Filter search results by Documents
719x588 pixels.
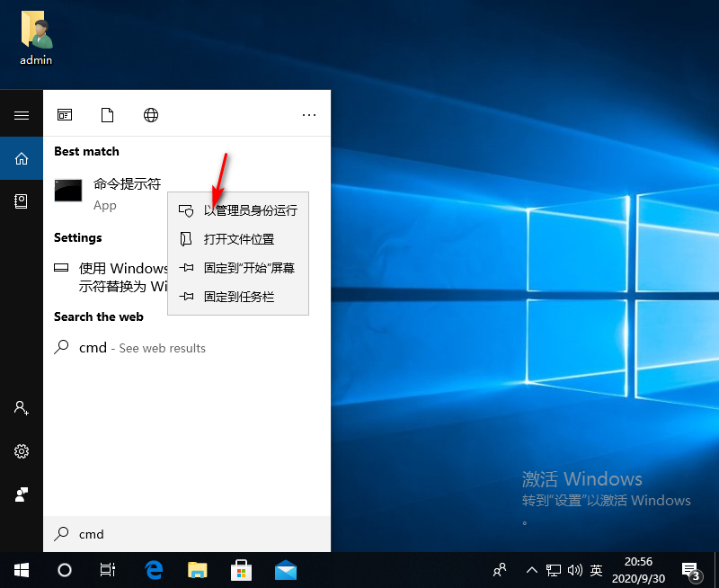[x=108, y=115]
